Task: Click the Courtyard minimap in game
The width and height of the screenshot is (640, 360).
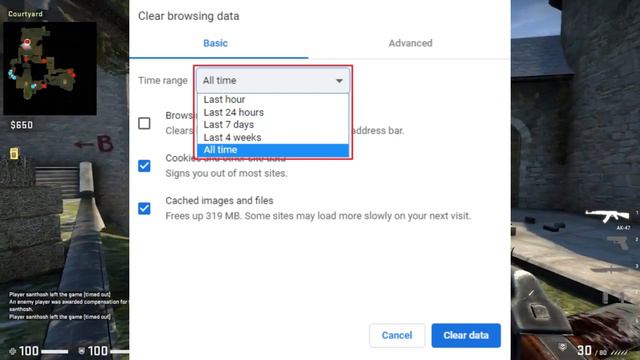Action: 50,68
